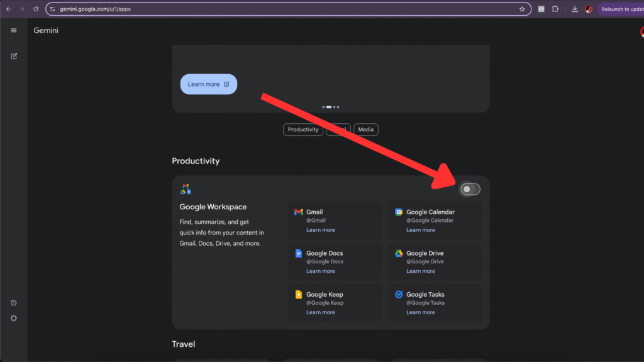The width and height of the screenshot is (644, 362).
Task: Click Relaunch to update button
Action: (x=621, y=9)
